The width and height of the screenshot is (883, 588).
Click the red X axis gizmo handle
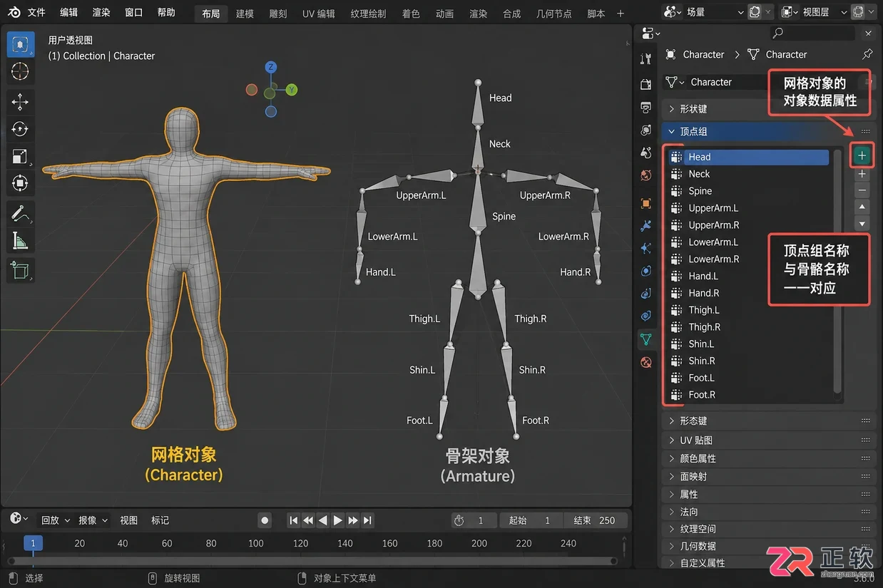coord(251,90)
